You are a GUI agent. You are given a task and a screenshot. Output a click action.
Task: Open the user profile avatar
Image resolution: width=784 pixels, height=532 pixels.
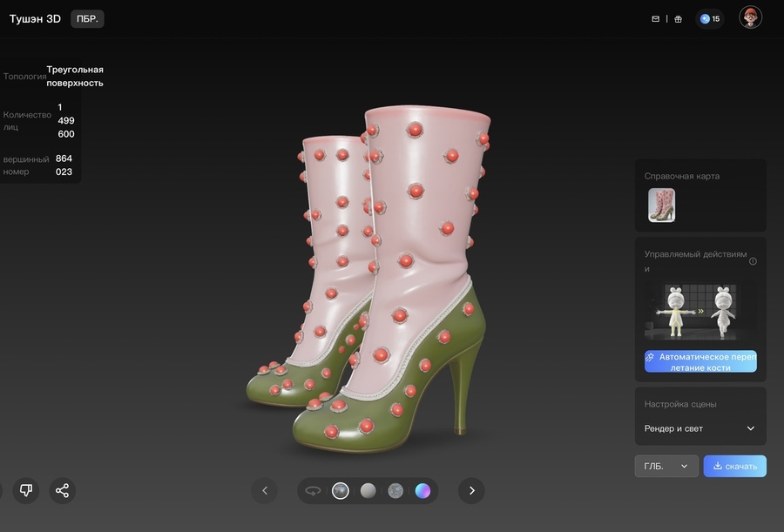[750, 17]
